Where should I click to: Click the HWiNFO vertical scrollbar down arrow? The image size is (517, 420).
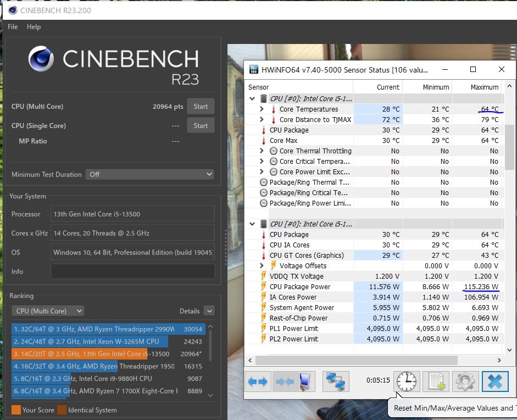click(x=509, y=350)
